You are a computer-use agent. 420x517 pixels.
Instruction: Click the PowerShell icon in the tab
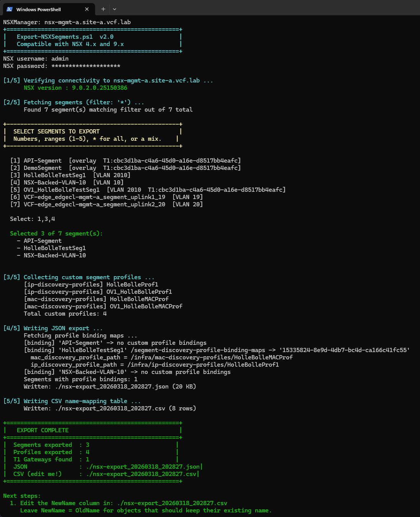click(10, 9)
